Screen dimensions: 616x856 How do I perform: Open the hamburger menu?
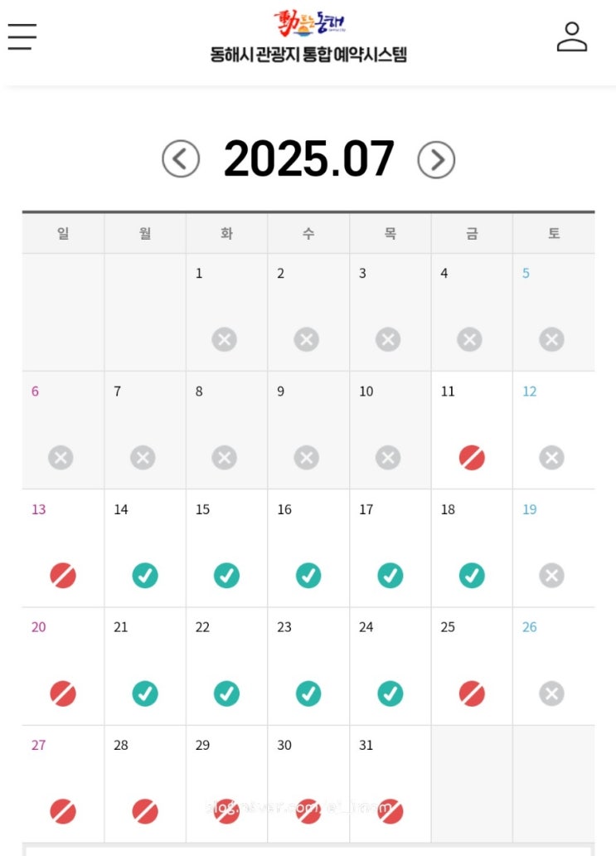[x=22, y=36]
